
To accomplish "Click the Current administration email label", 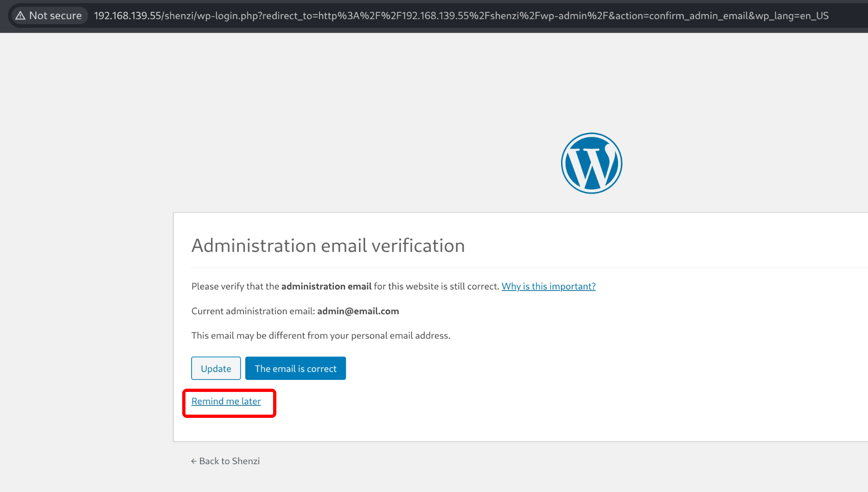I will (253, 311).
